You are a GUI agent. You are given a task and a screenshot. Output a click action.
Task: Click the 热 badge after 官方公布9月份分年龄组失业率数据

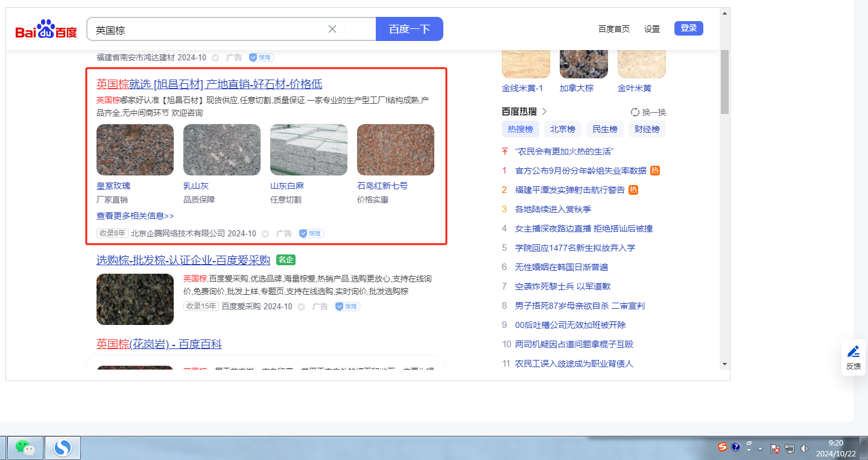(655, 171)
